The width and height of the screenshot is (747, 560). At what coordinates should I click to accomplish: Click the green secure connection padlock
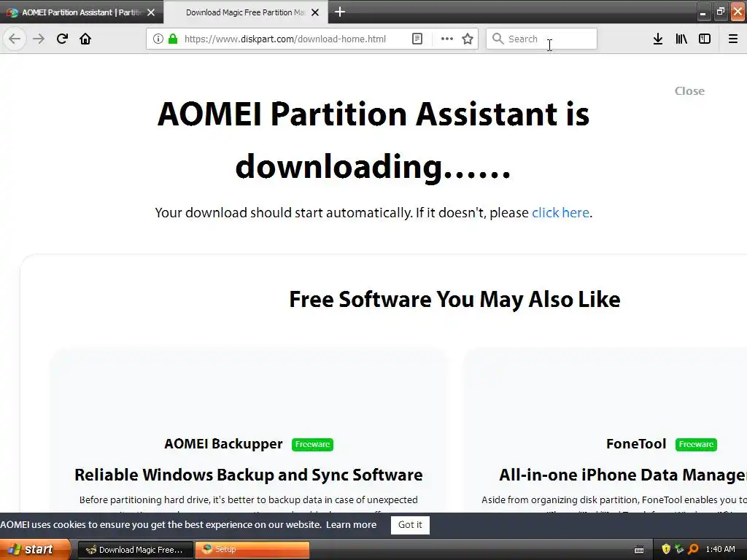pyautogui.click(x=173, y=39)
